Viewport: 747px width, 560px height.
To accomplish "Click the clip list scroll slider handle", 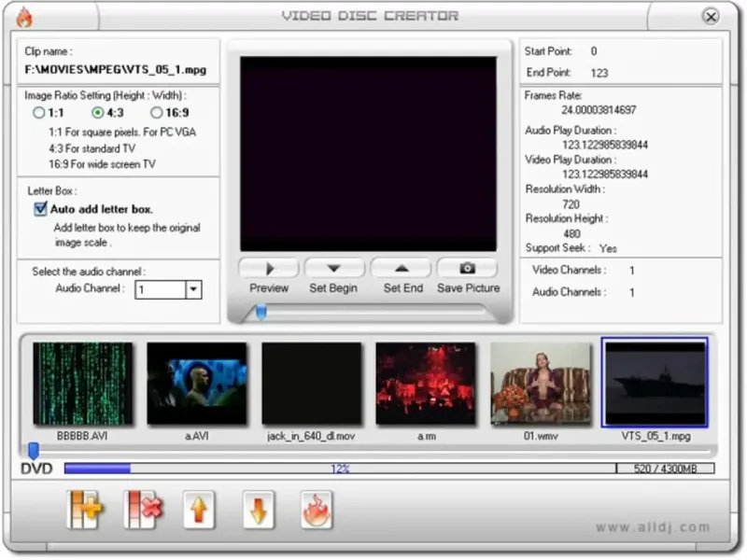I will pos(34,451).
